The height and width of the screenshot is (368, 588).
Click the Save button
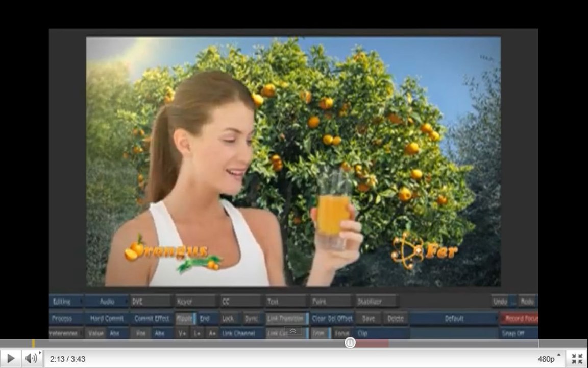368,318
